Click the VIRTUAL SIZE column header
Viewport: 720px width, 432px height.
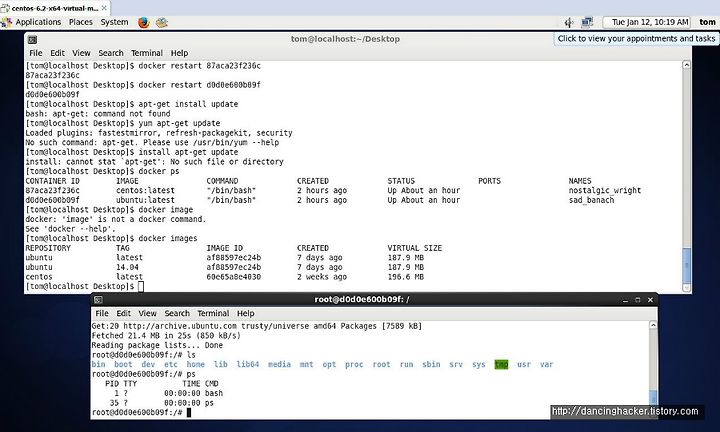[415, 248]
